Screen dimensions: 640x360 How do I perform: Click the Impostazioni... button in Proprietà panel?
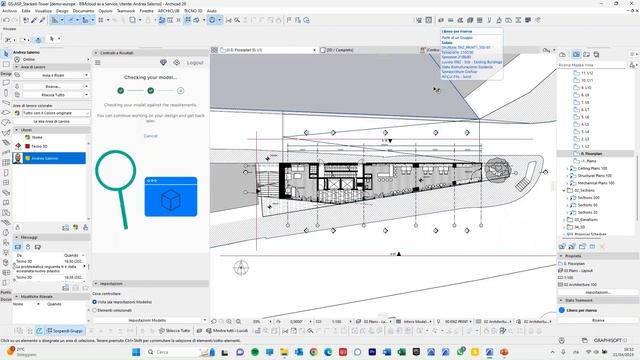598,293
